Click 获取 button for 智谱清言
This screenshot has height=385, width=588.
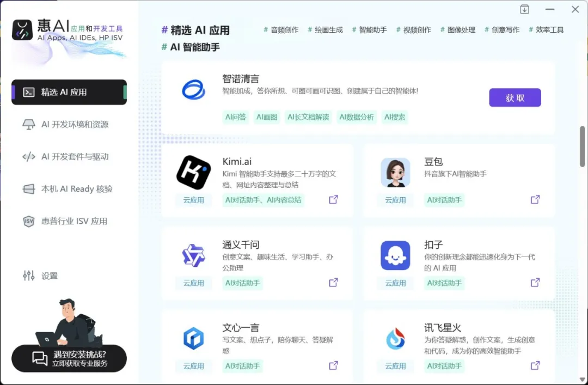point(515,97)
